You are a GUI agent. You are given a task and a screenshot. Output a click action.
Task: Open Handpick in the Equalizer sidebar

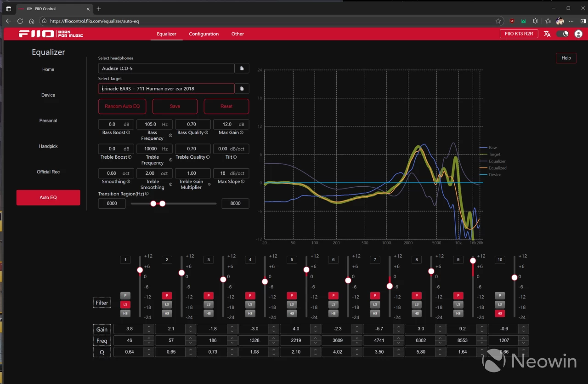coord(48,146)
